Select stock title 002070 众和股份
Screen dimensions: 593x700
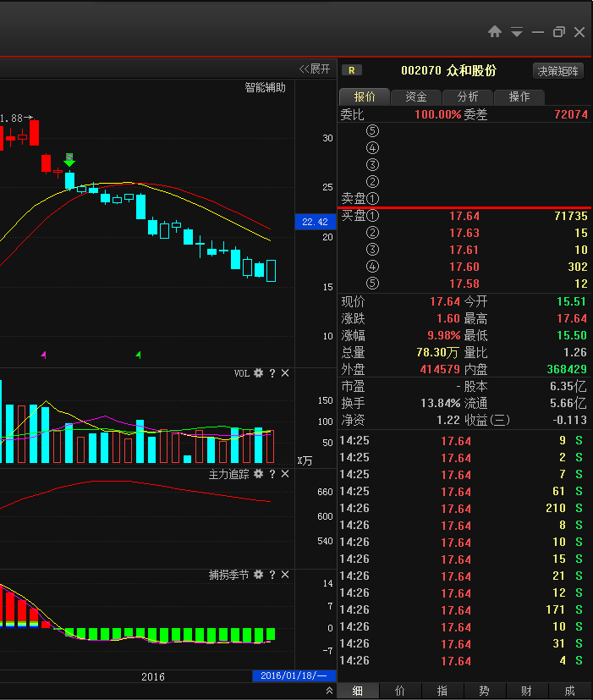[x=448, y=70]
